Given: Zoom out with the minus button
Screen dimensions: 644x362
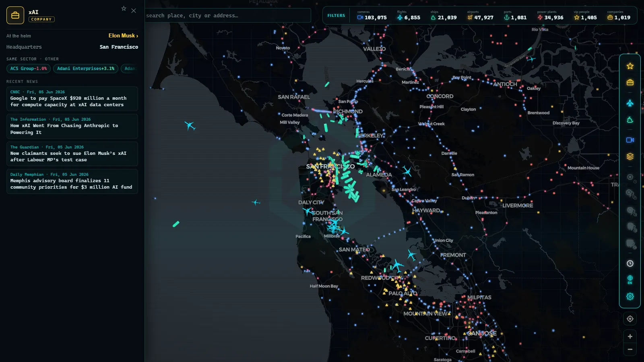Looking at the screenshot, I should (x=630, y=350).
